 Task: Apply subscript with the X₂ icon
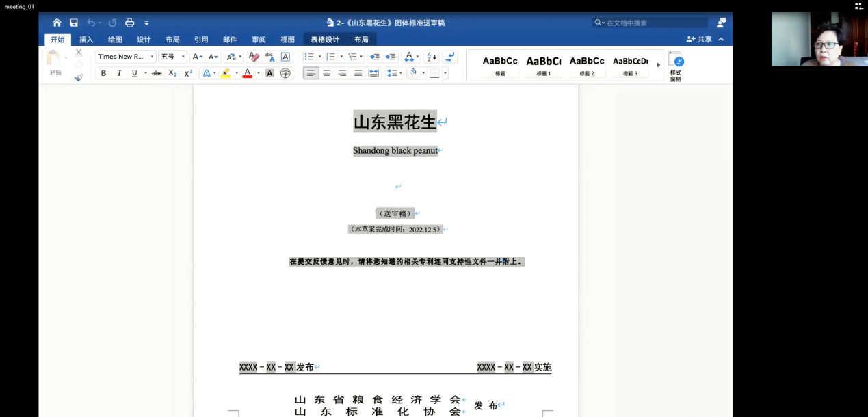click(173, 73)
